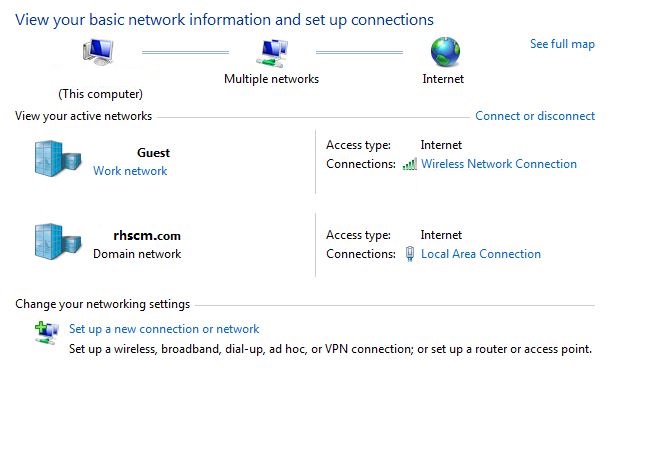Click the Guest network building icon
The image size is (652, 466).
click(x=58, y=158)
